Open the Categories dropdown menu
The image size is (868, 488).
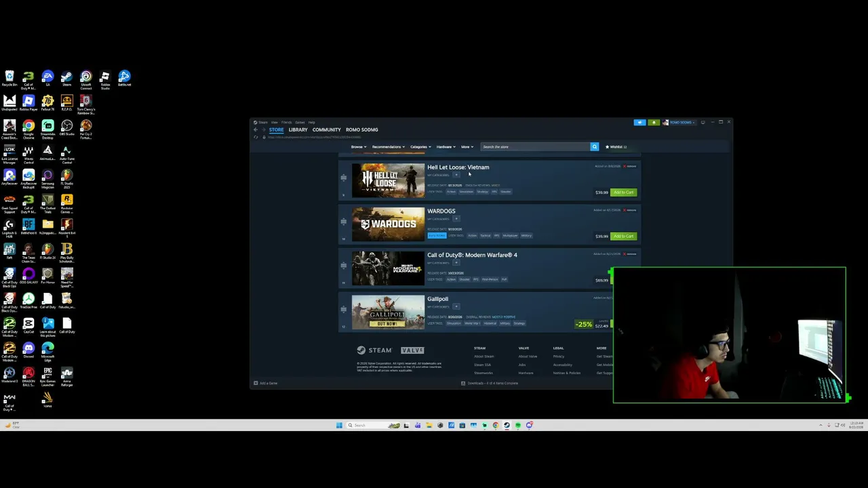pyautogui.click(x=420, y=147)
